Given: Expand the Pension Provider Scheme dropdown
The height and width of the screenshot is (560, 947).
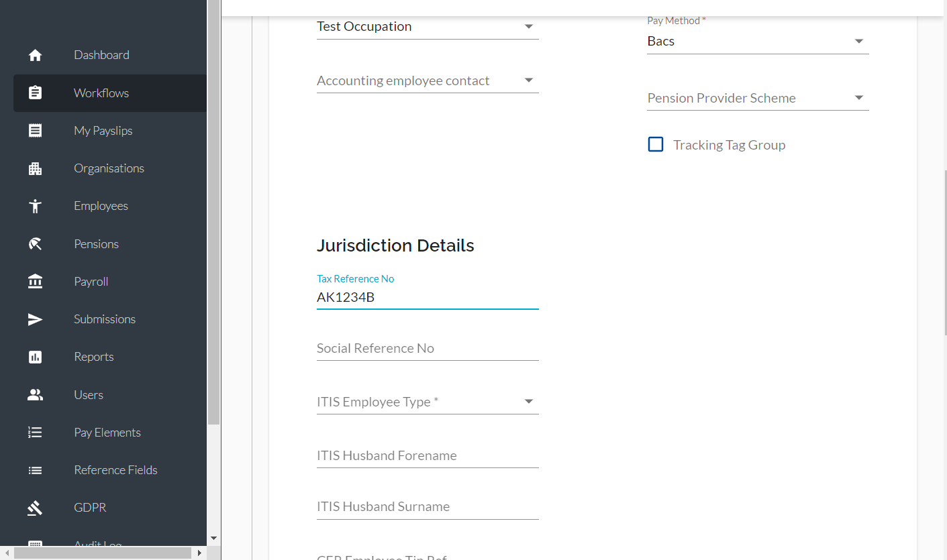Looking at the screenshot, I should tap(758, 99).
